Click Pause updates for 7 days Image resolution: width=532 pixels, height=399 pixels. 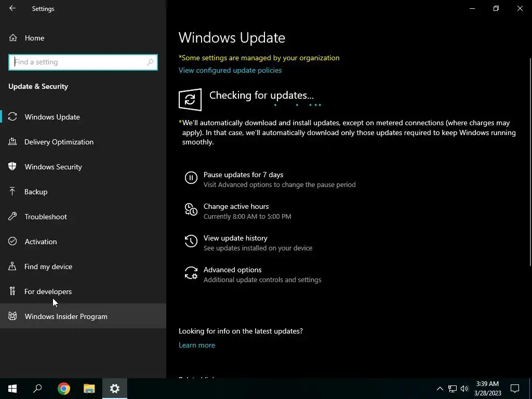coord(243,175)
